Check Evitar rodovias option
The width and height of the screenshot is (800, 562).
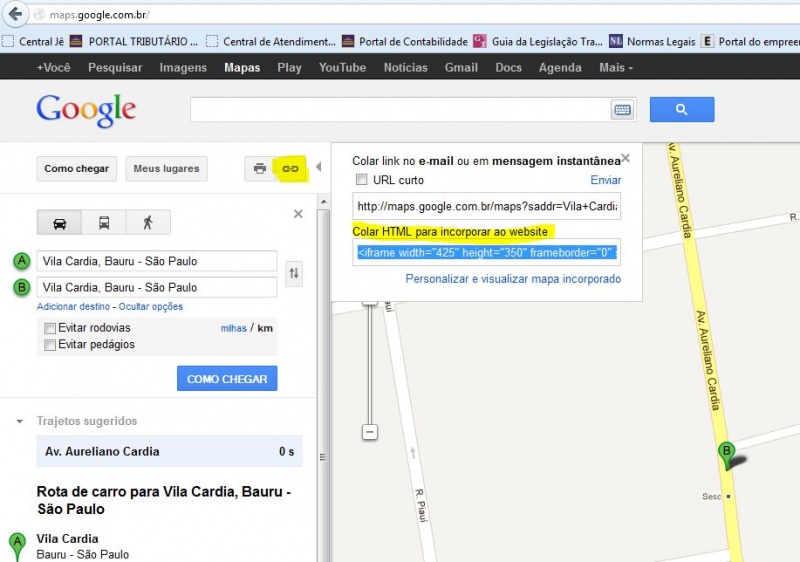[x=49, y=328]
